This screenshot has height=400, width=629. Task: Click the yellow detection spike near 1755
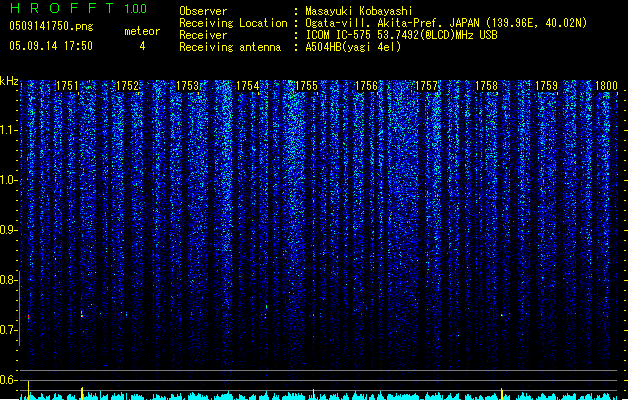pos(313,394)
